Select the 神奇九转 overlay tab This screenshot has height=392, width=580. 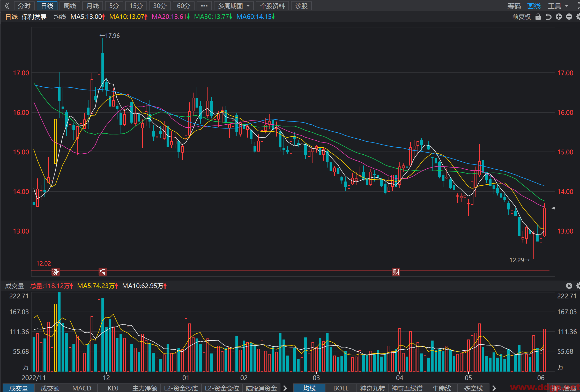372,388
